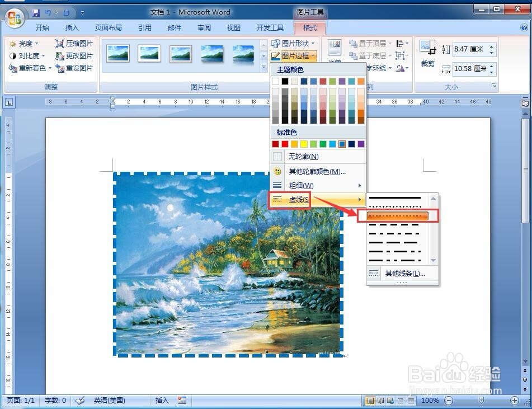This screenshot has width=532, height=409.
Task: Select the round dot dash style
Action: (394, 206)
